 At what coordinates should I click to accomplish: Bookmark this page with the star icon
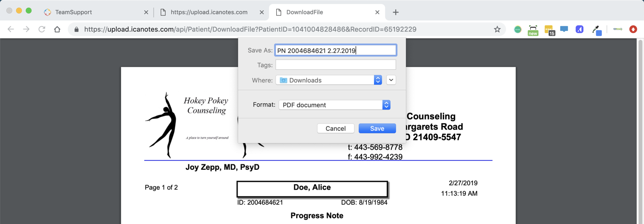tap(497, 29)
